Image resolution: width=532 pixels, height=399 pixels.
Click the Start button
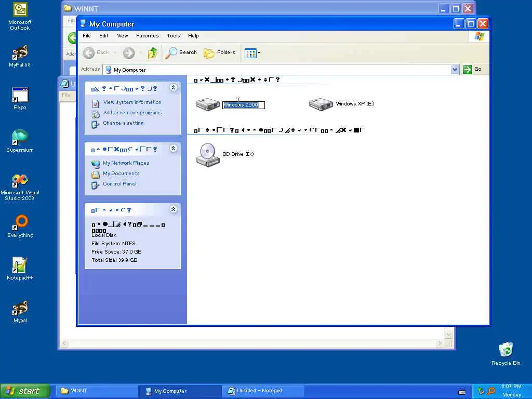pos(25,391)
